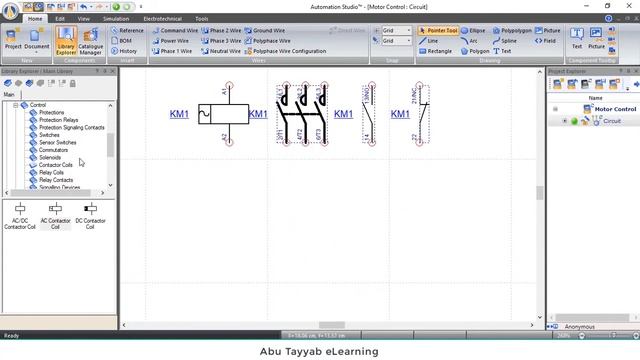Image resolution: width=640 pixels, height=360 pixels.
Task: Open Polyphase Wire Configuration
Action: point(285,51)
